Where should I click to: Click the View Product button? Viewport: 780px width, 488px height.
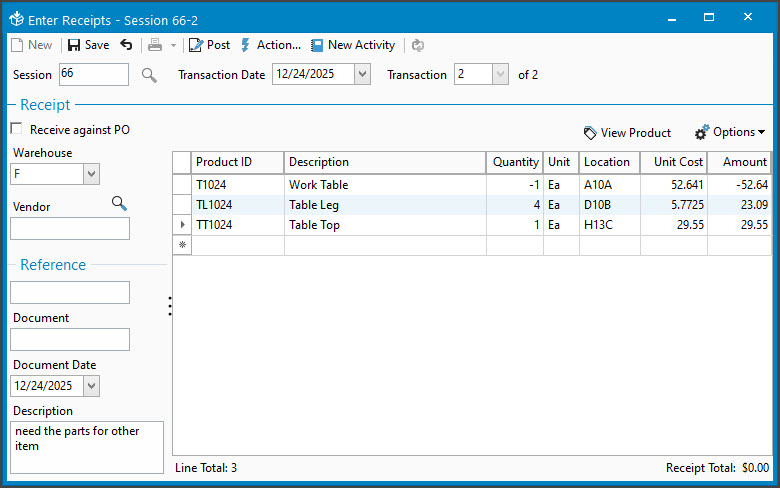(627, 132)
